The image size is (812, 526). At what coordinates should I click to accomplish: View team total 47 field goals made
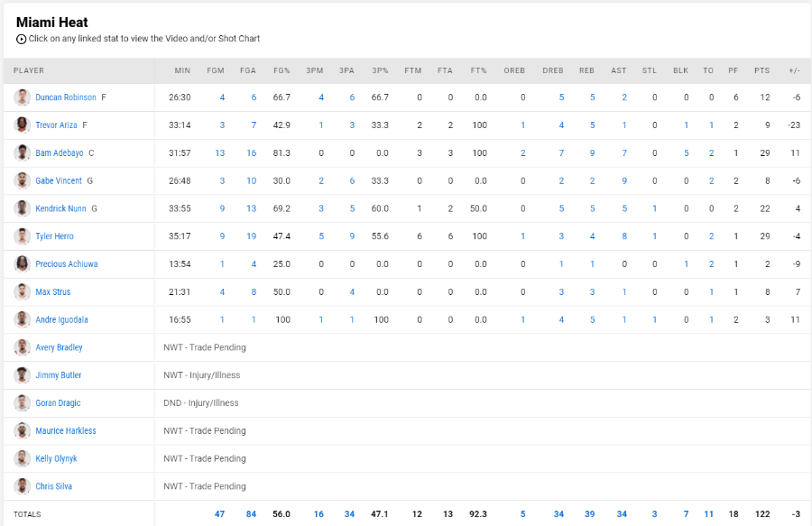tap(219, 514)
